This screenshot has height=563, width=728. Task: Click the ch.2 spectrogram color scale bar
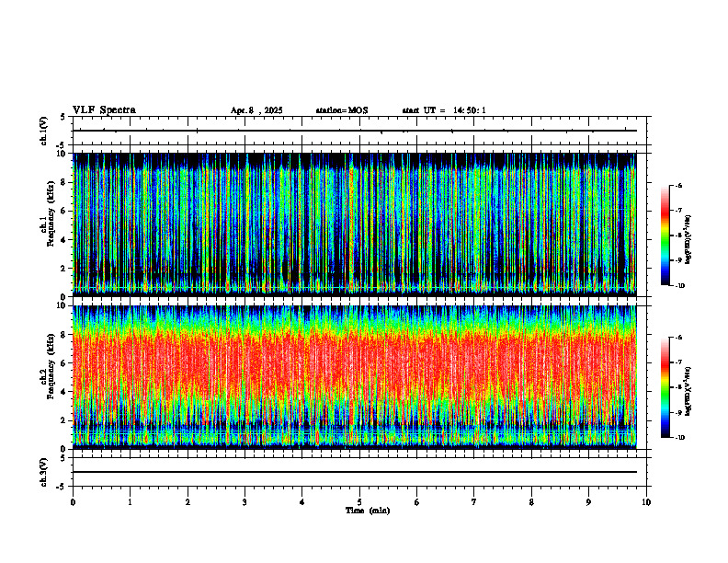pyautogui.click(x=665, y=387)
